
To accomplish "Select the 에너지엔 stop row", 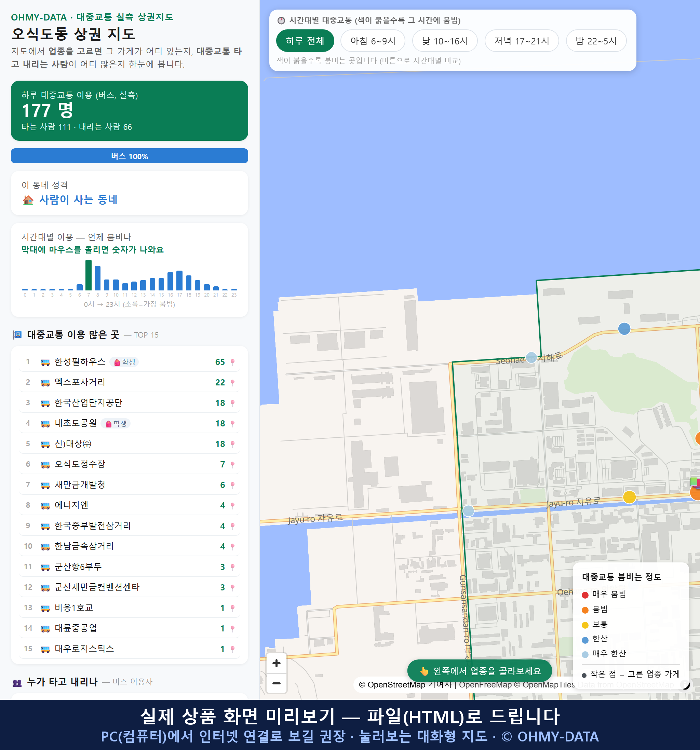I will click(x=130, y=505).
